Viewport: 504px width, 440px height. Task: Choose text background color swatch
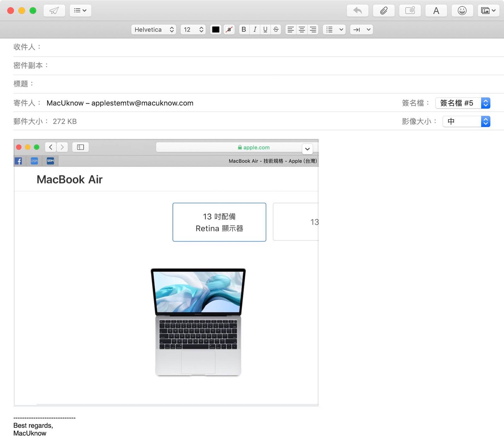click(229, 30)
